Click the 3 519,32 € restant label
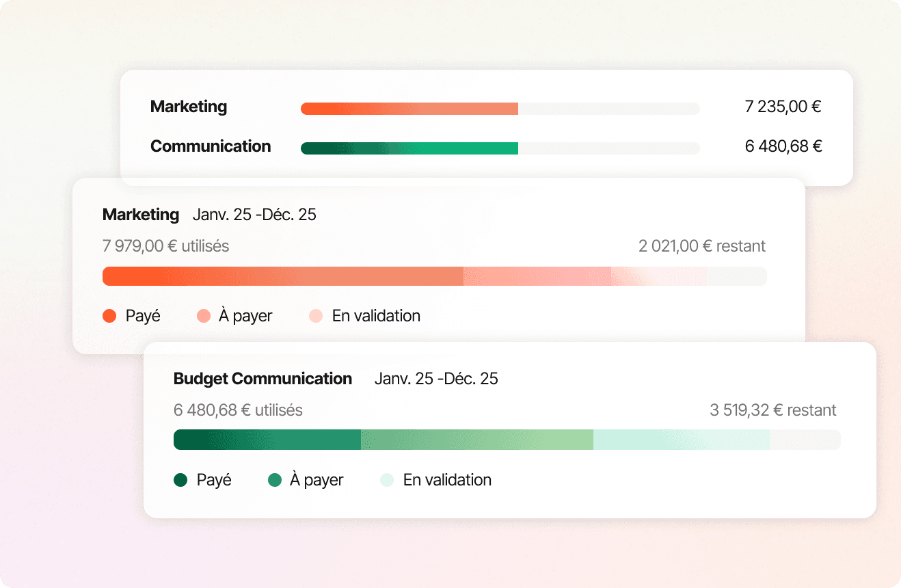Viewport: 901px width, 588px height. tap(772, 410)
